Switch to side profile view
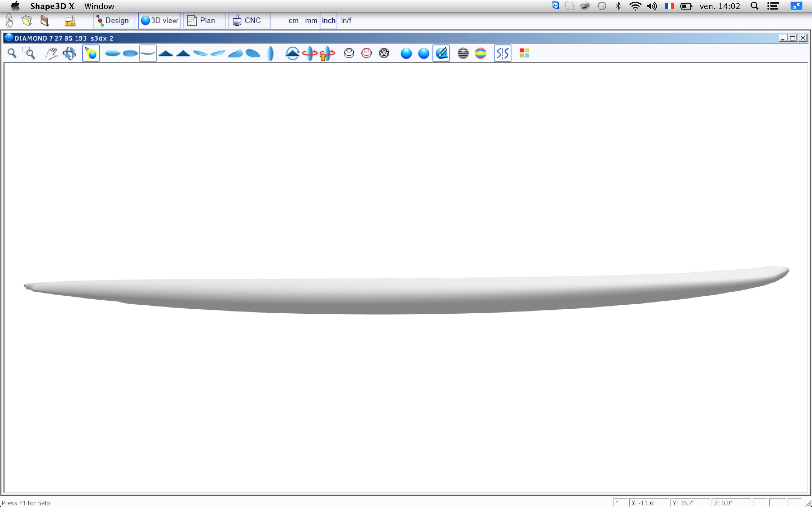812x507 pixels. point(148,53)
